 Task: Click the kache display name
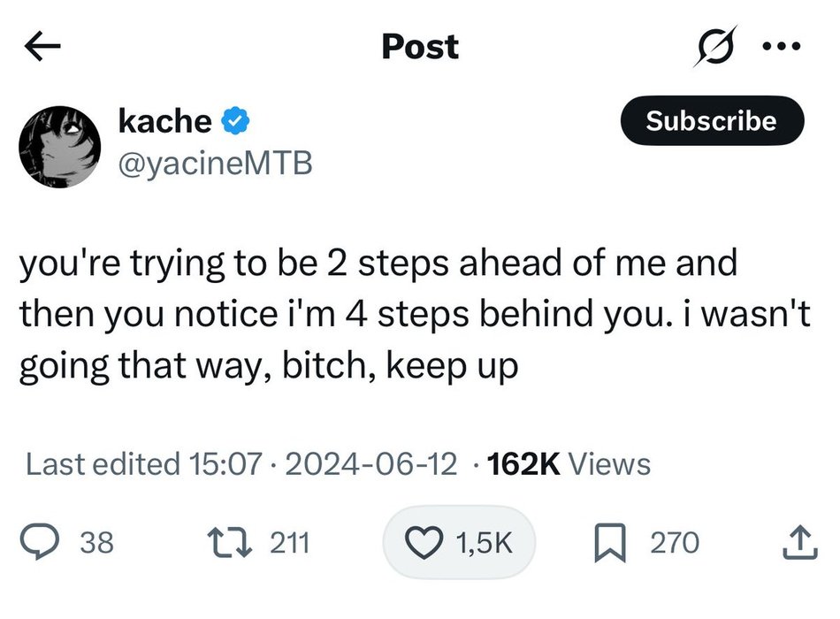pyautogui.click(x=165, y=120)
